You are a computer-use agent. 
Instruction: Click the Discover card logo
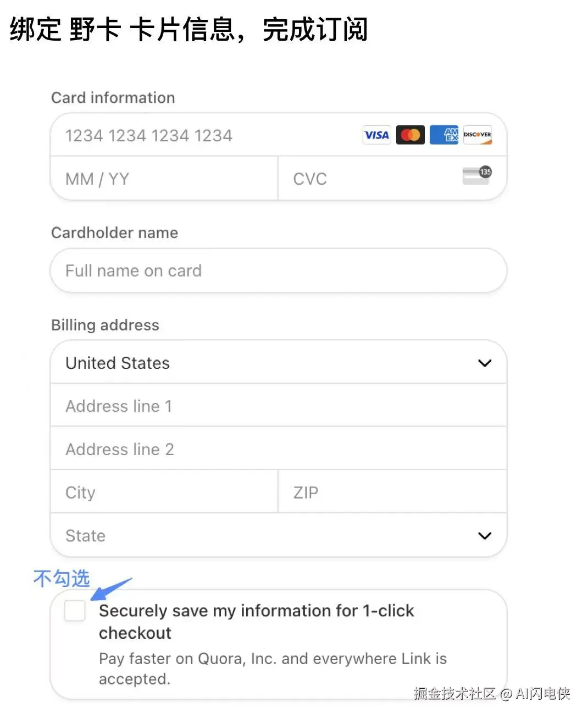click(477, 135)
